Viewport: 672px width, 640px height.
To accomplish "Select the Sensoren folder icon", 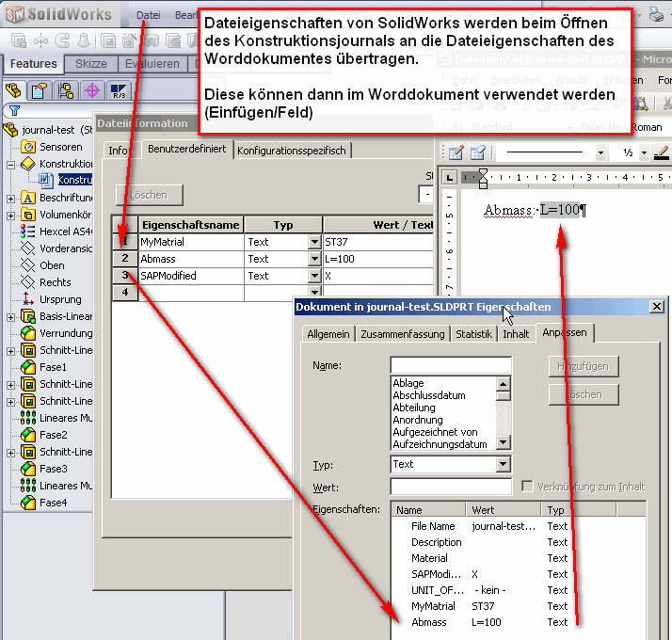I will (x=28, y=147).
